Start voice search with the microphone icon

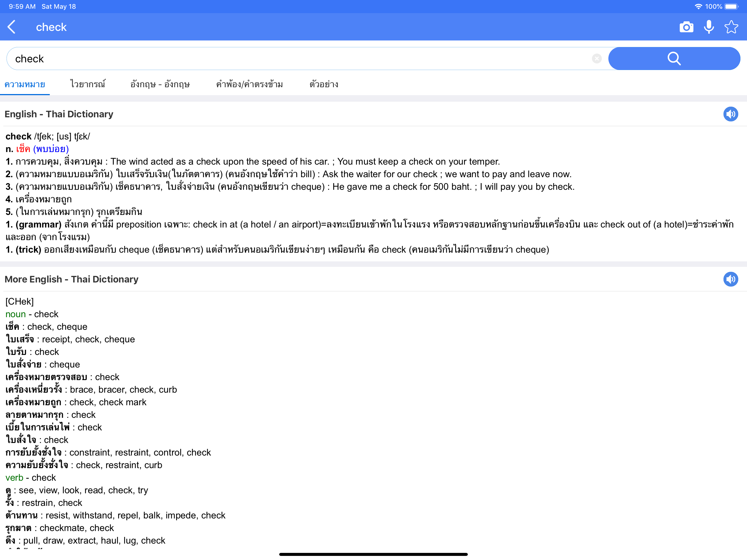709,27
